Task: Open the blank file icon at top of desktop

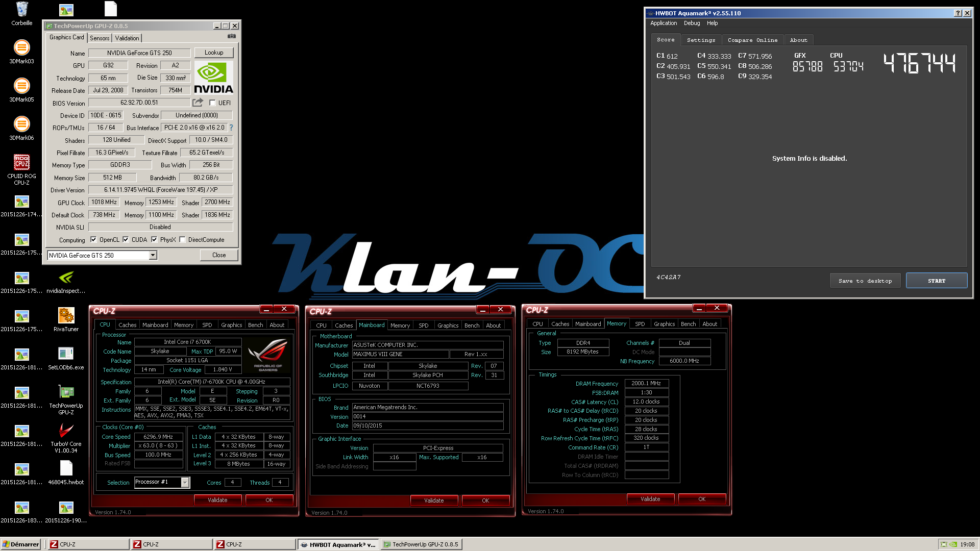Action: click(111, 9)
